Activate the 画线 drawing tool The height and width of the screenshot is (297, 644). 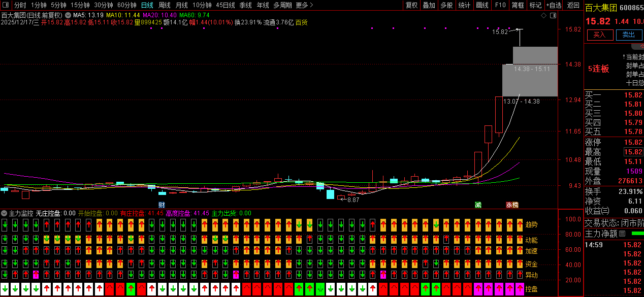pos(482,5)
